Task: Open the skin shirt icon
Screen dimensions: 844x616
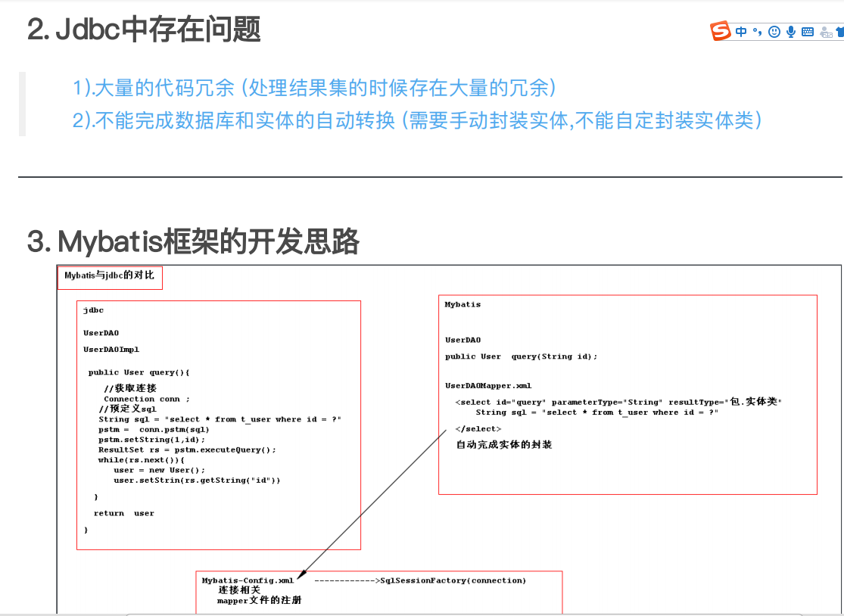Action: (840, 33)
